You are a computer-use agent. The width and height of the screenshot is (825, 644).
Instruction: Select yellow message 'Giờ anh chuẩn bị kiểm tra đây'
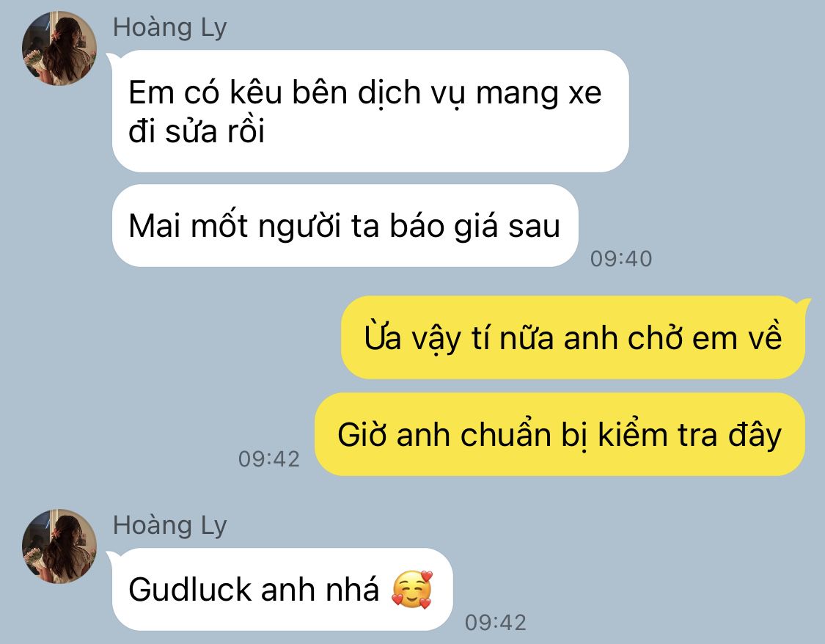[560, 435]
